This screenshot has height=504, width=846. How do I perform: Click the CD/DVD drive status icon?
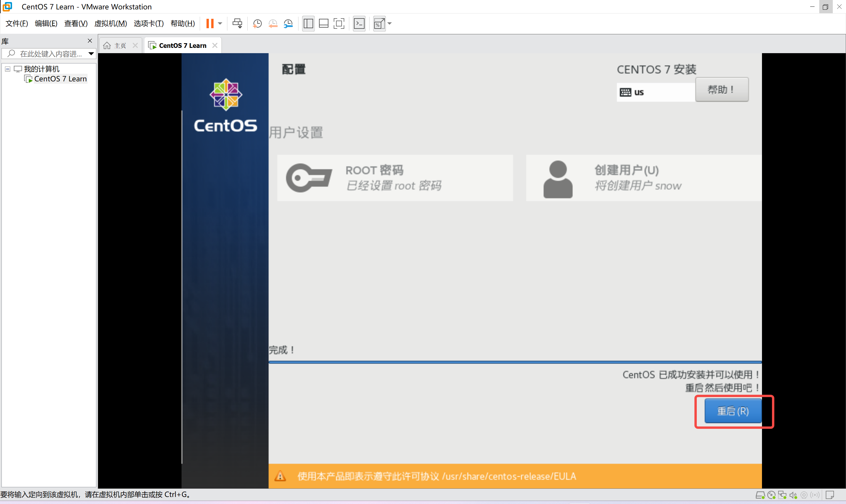click(x=772, y=495)
